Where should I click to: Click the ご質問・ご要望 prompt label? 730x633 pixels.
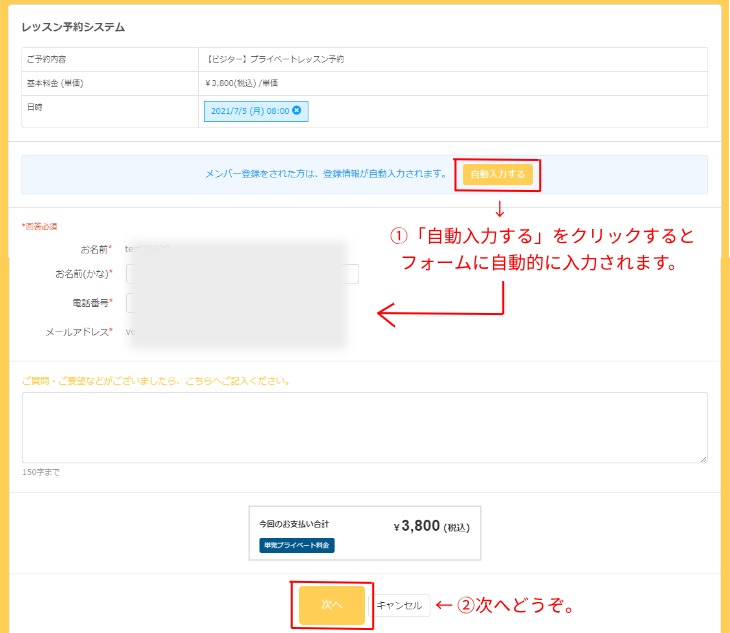tap(156, 381)
